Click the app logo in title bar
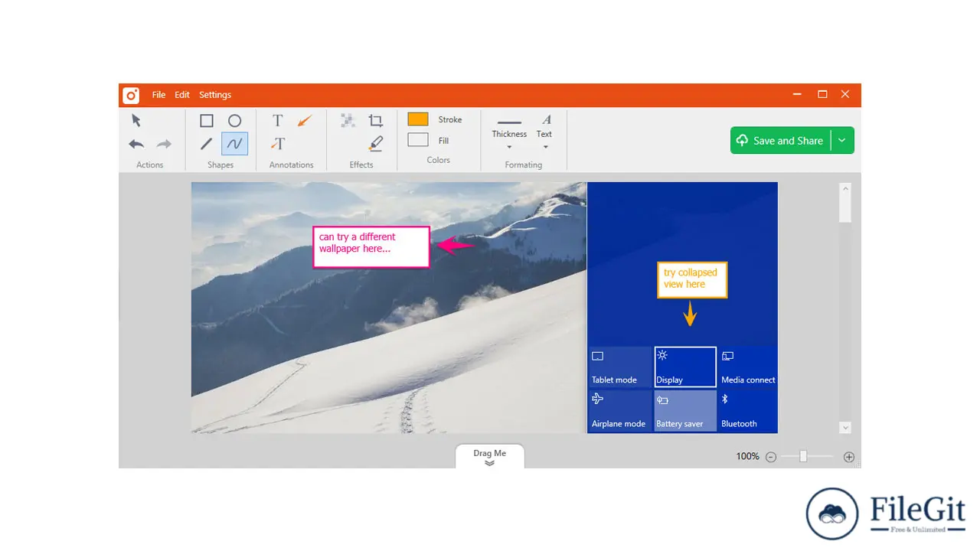Image resolution: width=980 pixels, height=551 pixels. (x=131, y=95)
